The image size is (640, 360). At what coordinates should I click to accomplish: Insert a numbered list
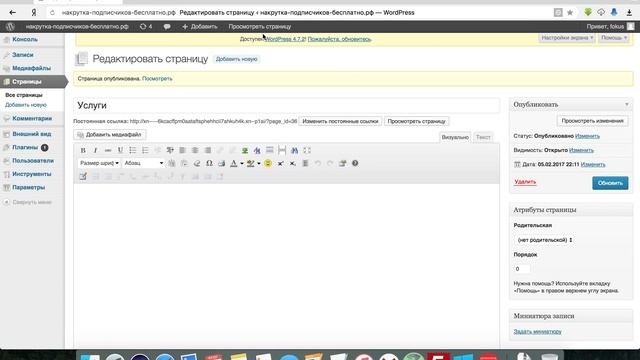pos(145,150)
